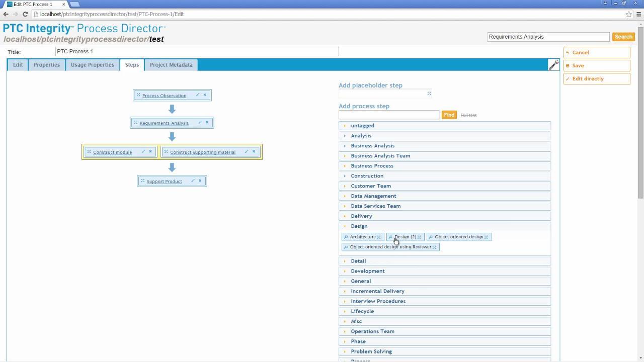Click the Cancel button
The image size is (644, 362).
coord(597,52)
